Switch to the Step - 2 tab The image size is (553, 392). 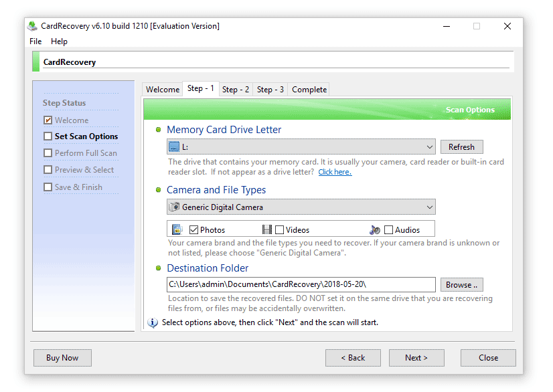(236, 90)
